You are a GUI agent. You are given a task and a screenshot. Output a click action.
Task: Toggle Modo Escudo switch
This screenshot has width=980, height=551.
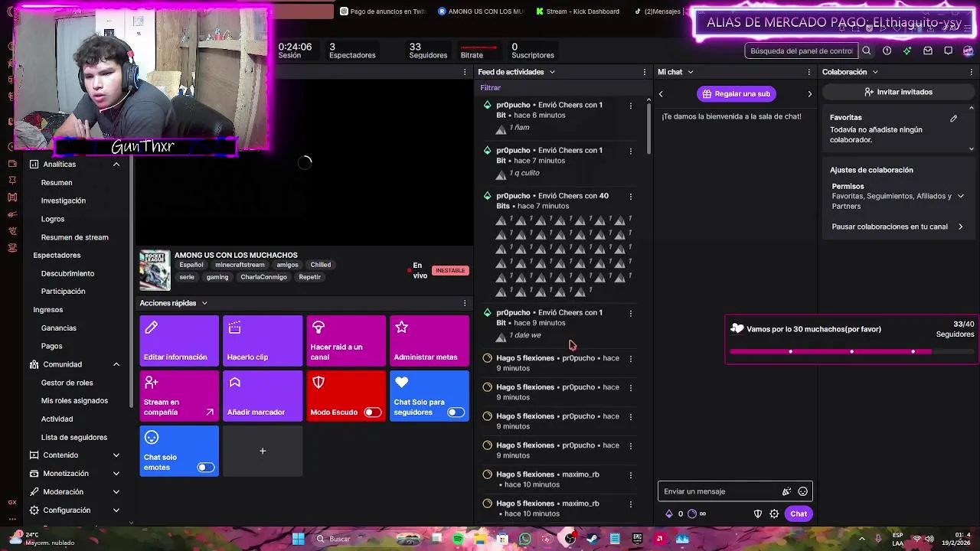(x=372, y=412)
